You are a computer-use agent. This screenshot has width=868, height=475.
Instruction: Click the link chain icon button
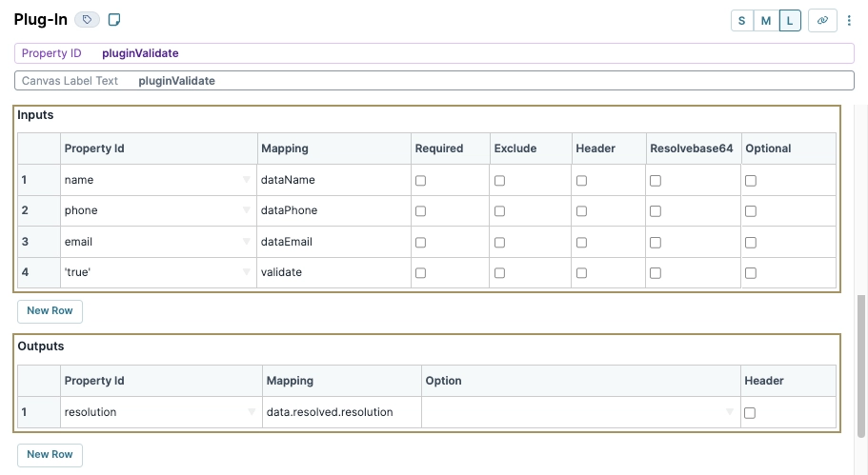coord(822,20)
